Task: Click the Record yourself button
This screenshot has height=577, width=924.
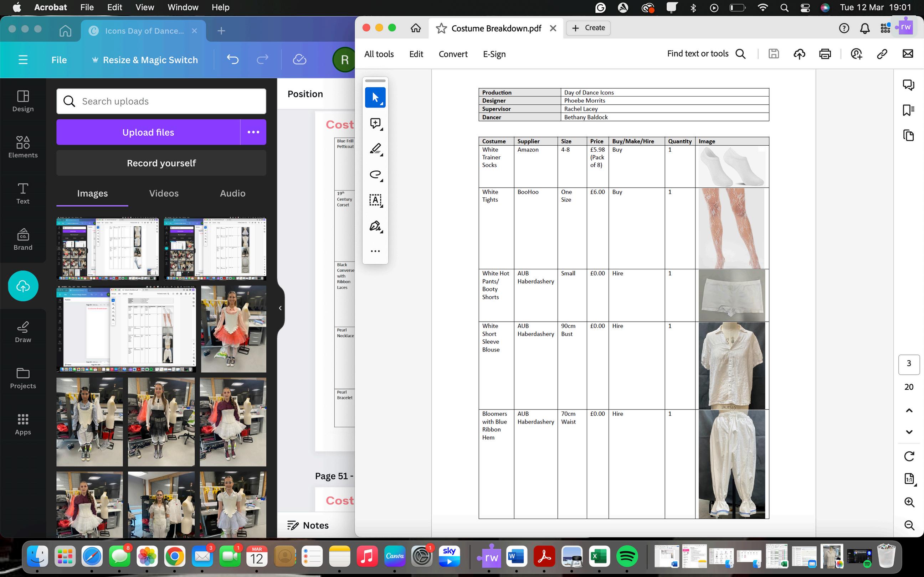Action: (x=161, y=163)
